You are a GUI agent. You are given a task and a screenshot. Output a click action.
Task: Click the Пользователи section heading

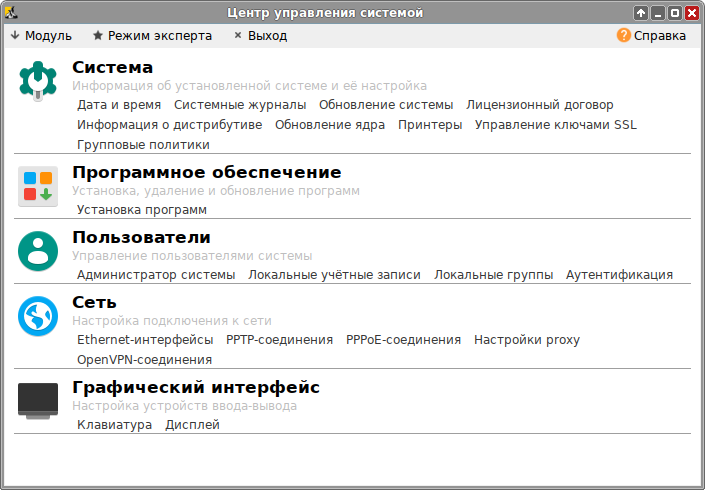tap(142, 237)
